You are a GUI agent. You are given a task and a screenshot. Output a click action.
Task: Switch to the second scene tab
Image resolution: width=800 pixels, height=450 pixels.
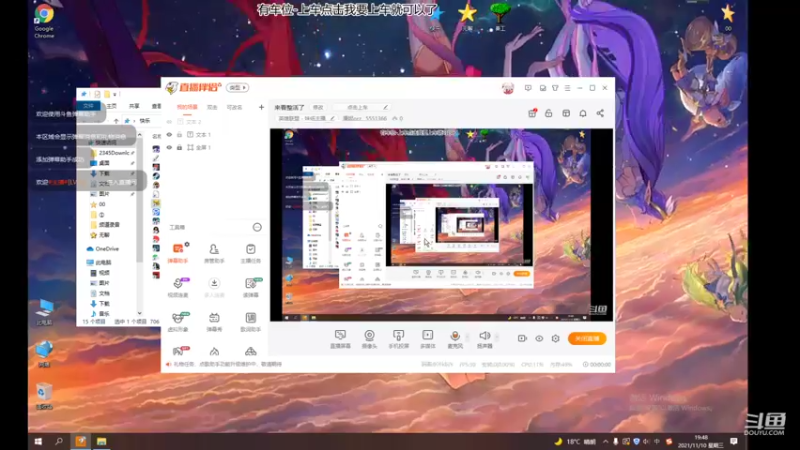pos(212,107)
